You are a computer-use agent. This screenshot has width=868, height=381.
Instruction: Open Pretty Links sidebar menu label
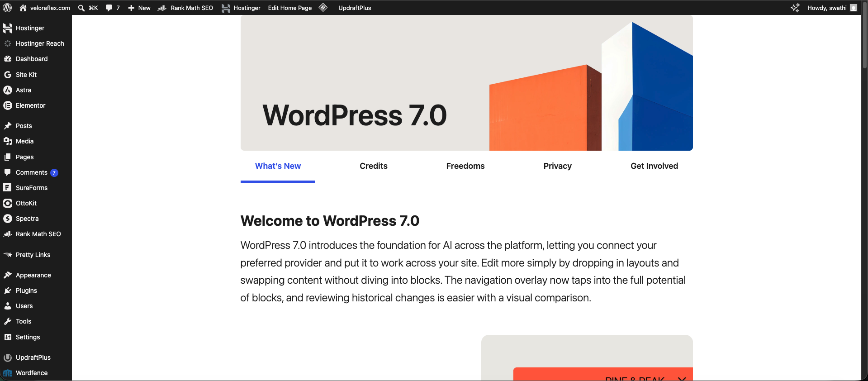[x=33, y=255]
